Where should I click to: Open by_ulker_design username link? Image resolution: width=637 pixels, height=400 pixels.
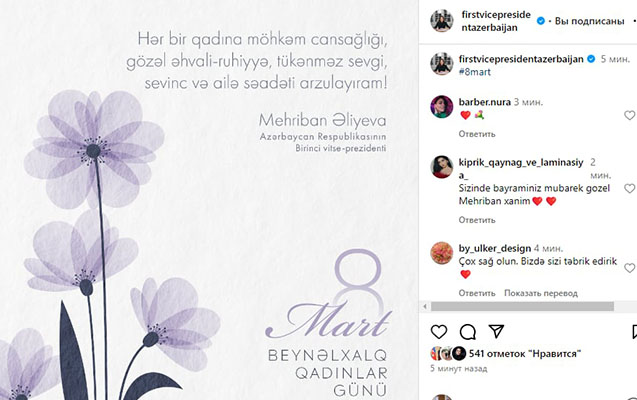coord(495,248)
